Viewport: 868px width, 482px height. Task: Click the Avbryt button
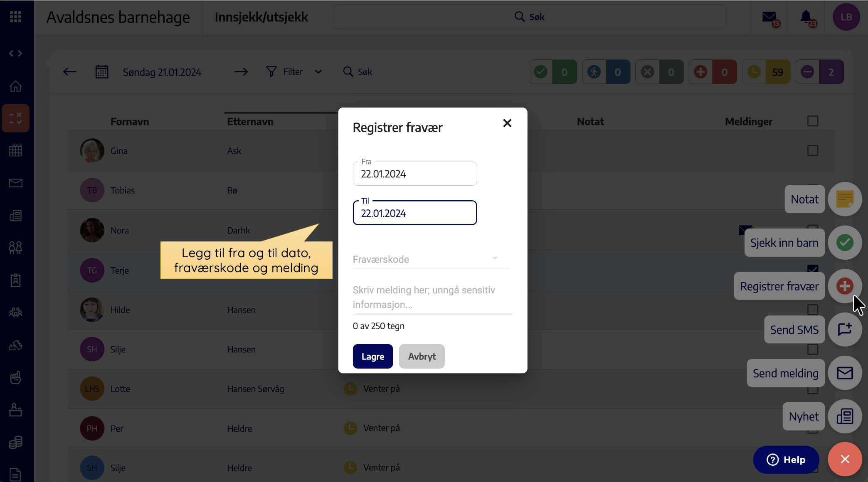click(422, 357)
